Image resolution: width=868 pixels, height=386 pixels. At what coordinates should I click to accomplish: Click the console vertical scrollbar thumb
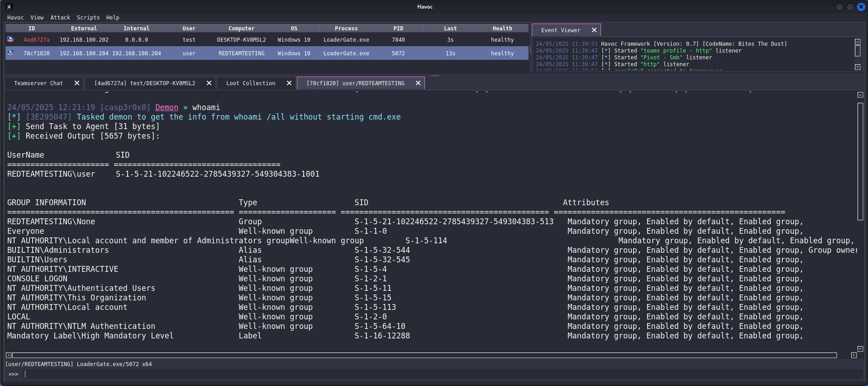tap(860, 161)
